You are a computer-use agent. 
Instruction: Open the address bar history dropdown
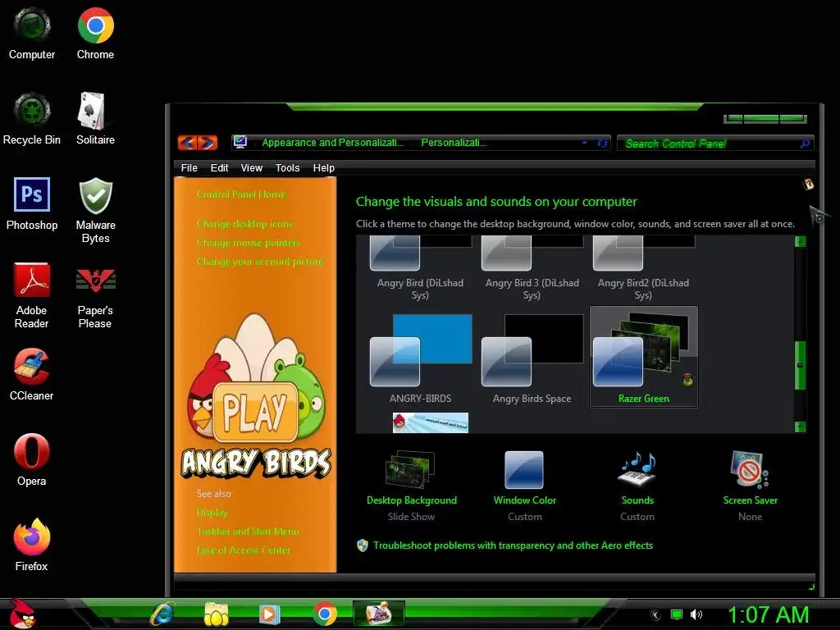coord(584,143)
